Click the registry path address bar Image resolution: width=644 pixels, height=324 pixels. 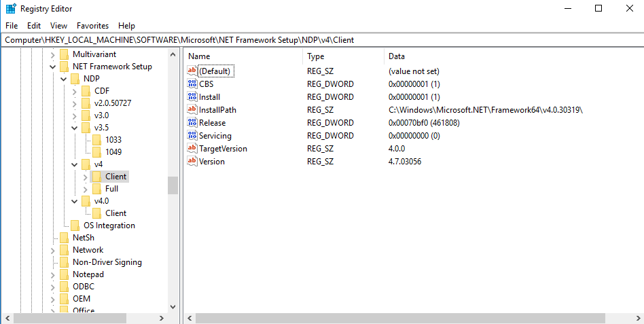pos(322,40)
